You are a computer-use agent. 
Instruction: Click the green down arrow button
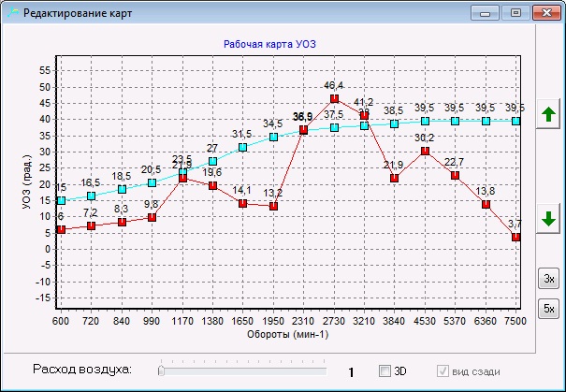pos(548,220)
